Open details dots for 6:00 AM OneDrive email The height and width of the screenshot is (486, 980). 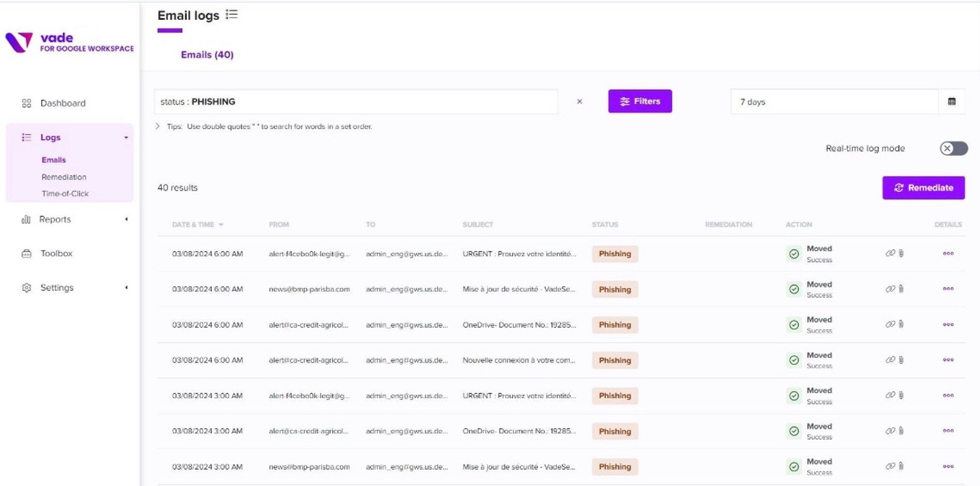pos(948,325)
